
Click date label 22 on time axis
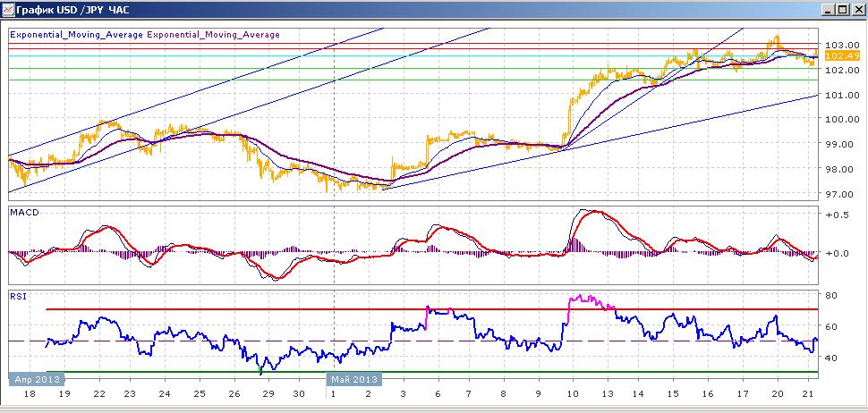(x=98, y=394)
